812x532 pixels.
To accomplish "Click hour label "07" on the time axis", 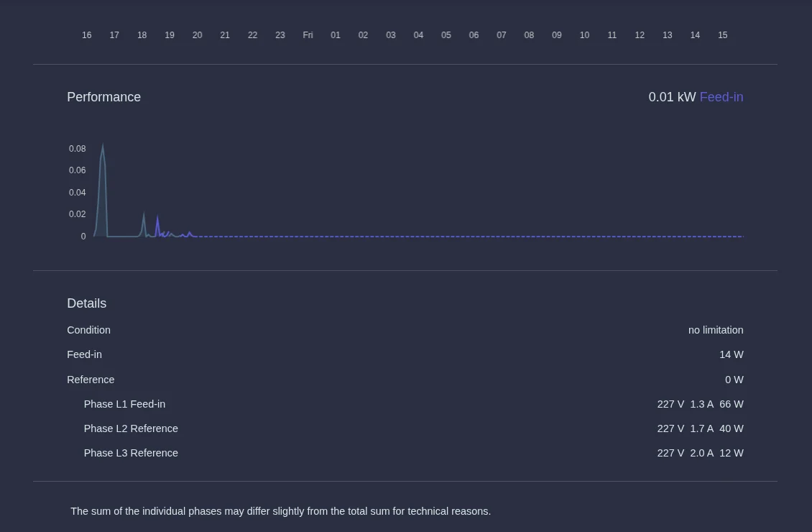I will click(502, 35).
